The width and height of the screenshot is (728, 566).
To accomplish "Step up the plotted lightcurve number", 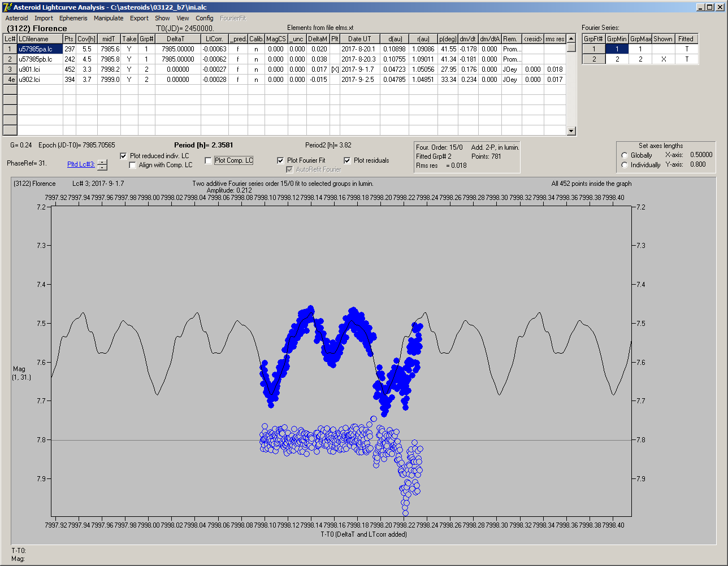I will click(102, 162).
